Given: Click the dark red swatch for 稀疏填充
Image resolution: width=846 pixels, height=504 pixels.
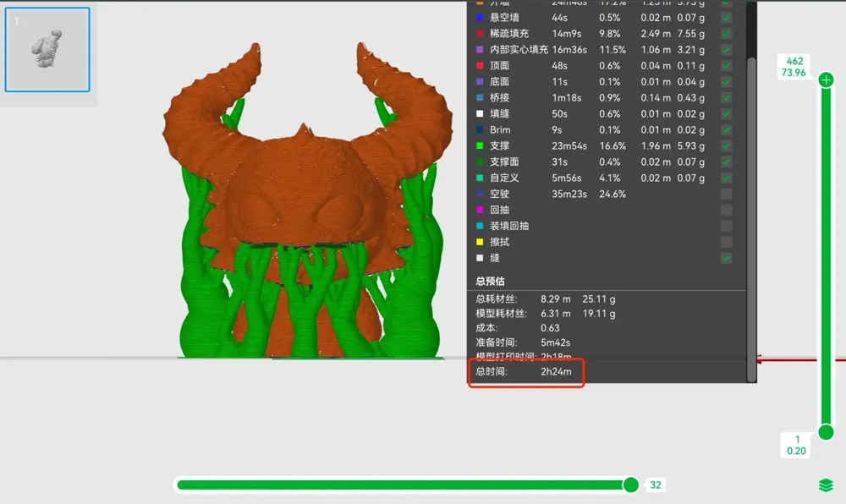Looking at the screenshot, I should 480,34.
